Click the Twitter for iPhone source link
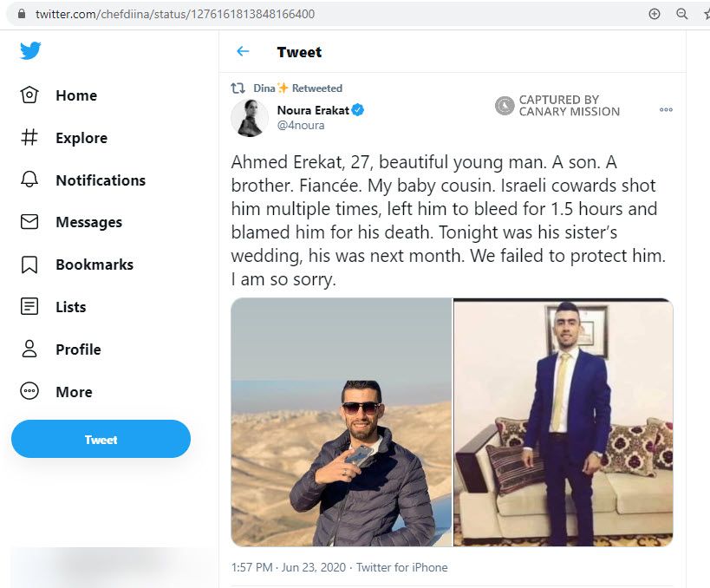This screenshot has width=710, height=588. coord(401,567)
